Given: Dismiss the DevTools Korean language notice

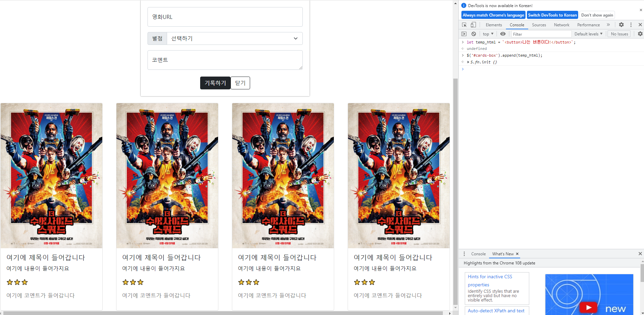Looking at the screenshot, I should coord(641,10).
